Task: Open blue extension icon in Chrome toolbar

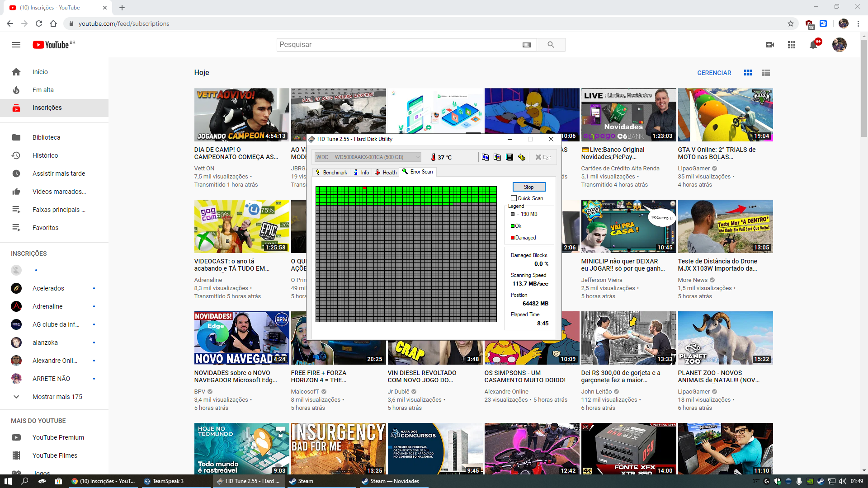Action: 823,23
